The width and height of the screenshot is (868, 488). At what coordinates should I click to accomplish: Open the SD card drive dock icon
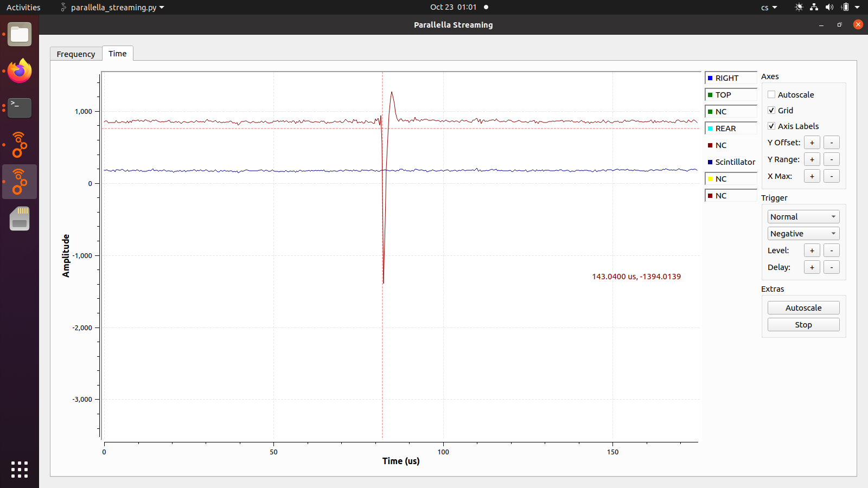pos(20,219)
